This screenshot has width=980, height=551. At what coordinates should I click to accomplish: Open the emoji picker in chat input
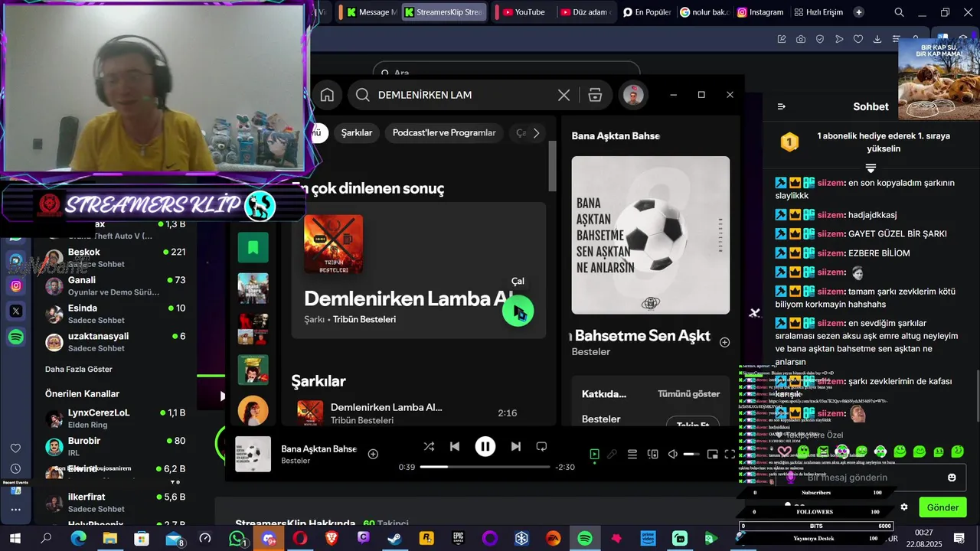(x=952, y=478)
